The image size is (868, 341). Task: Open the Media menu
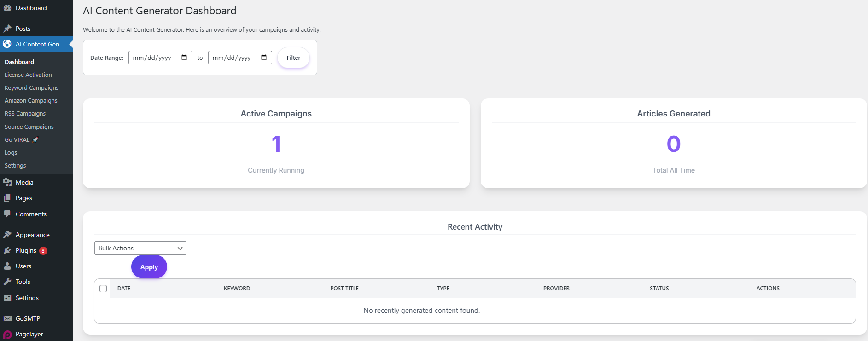(36, 182)
